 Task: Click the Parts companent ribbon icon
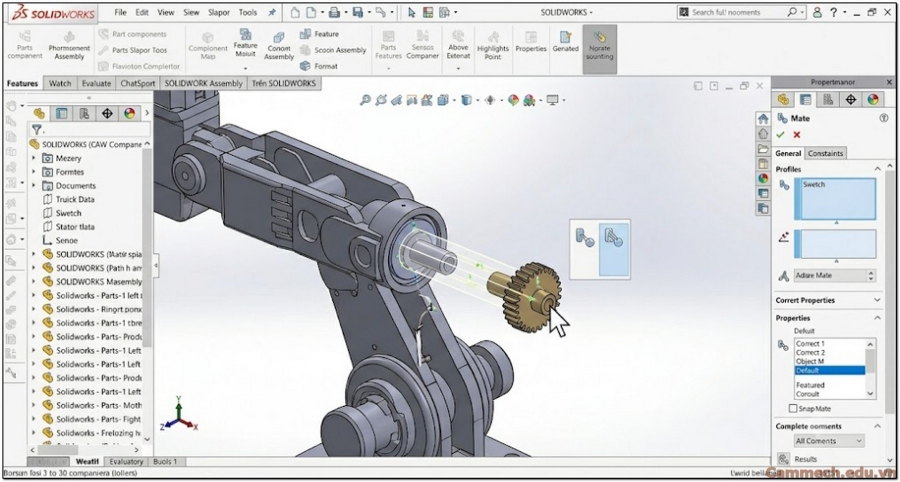(x=25, y=45)
